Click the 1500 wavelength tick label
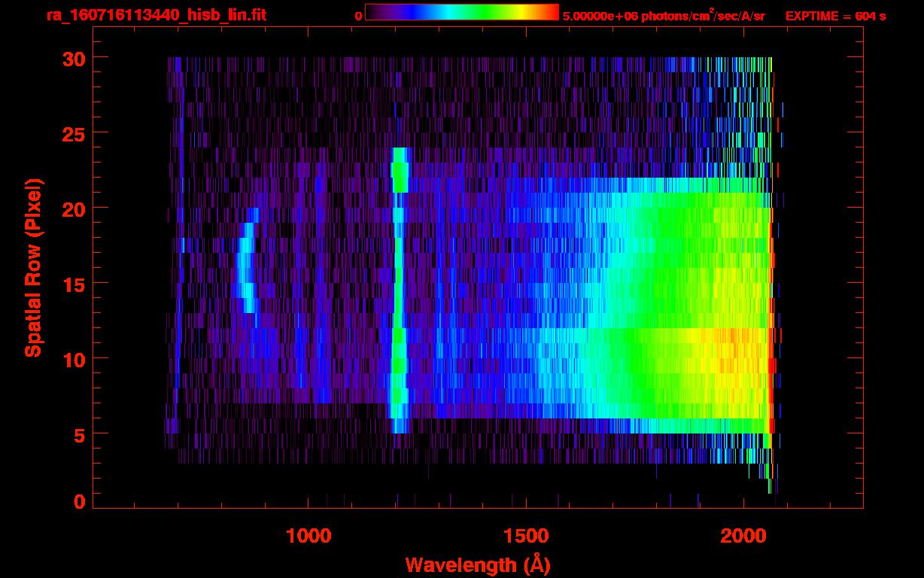This screenshot has height=578, width=924. [x=526, y=536]
